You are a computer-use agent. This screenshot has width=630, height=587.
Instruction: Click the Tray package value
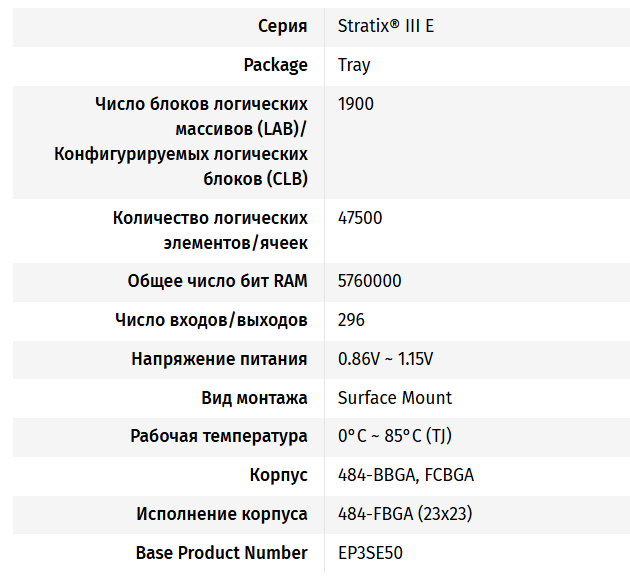click(354, 65)
